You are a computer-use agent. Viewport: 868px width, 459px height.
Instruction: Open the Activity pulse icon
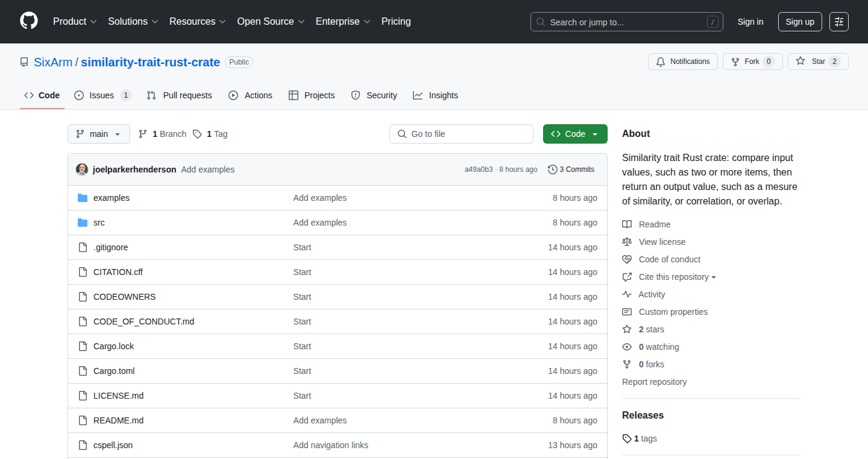point(627,294)
